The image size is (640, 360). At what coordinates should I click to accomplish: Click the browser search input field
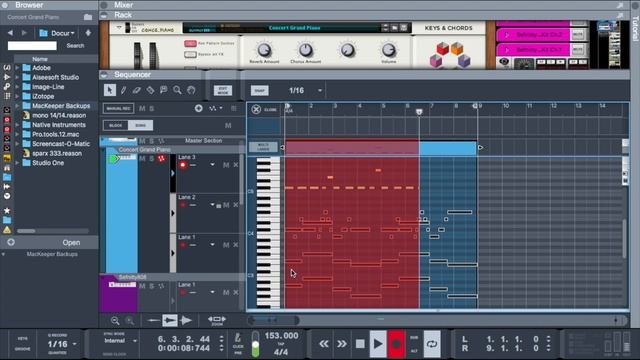32,46
